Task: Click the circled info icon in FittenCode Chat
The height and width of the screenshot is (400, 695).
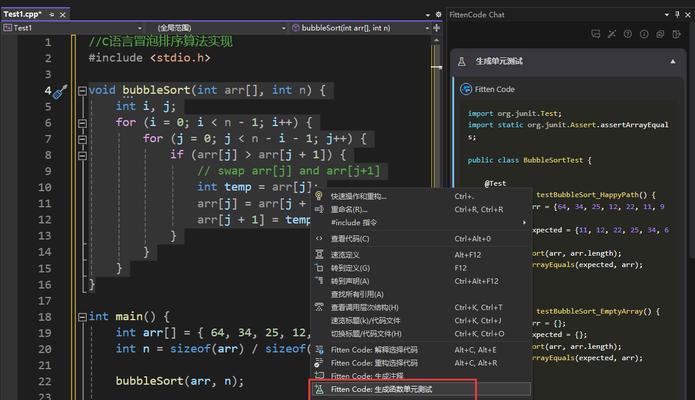Action: pyautogui.click(x=644, y=34)
